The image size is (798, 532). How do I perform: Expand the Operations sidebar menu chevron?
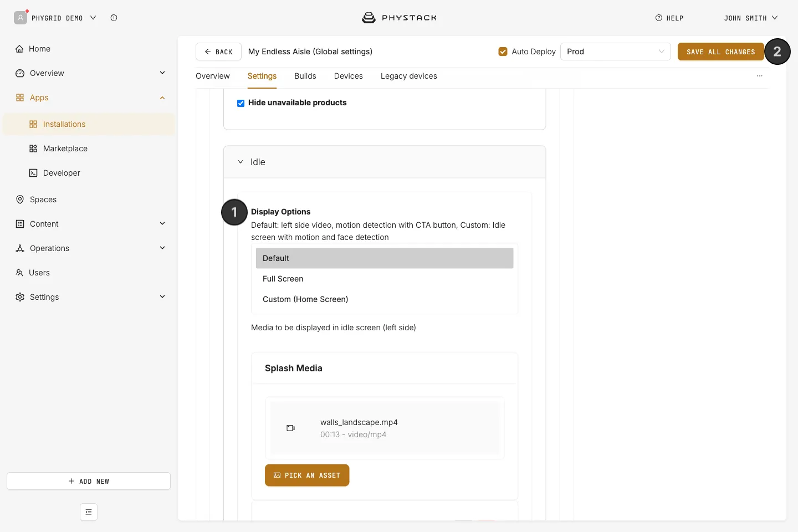pyautogui.click(x=162, y=248)
